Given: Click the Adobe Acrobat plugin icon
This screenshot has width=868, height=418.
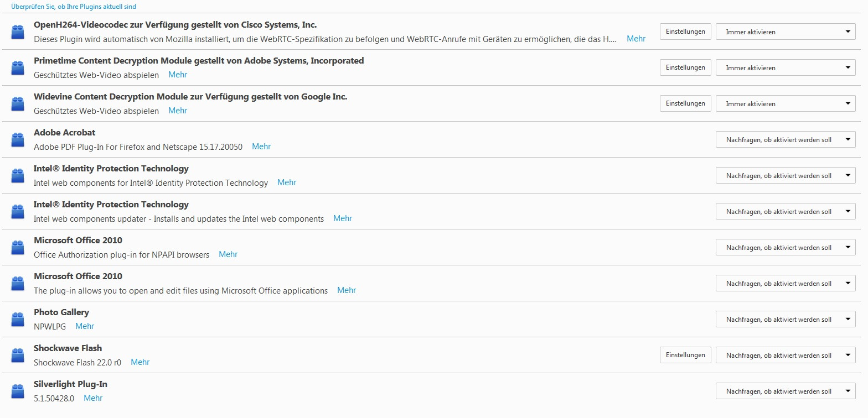Looking at the screenshot, I should coord(18,140).
